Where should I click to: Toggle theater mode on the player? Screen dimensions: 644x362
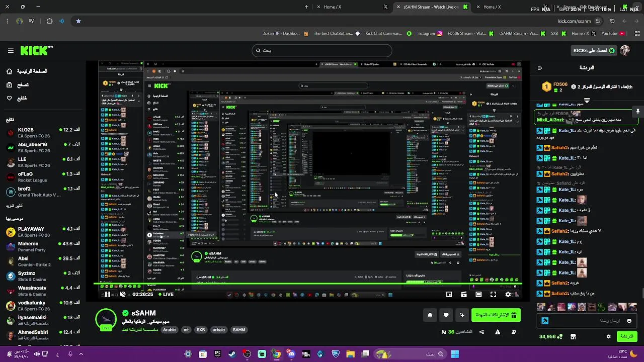click(x=478, y=295)
